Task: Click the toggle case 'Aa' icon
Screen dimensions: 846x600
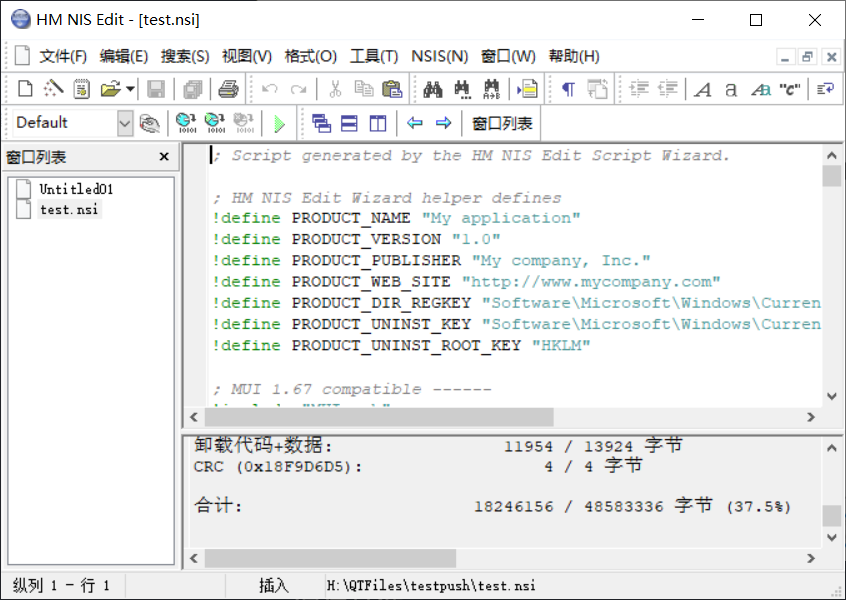Action: (761, 88)
